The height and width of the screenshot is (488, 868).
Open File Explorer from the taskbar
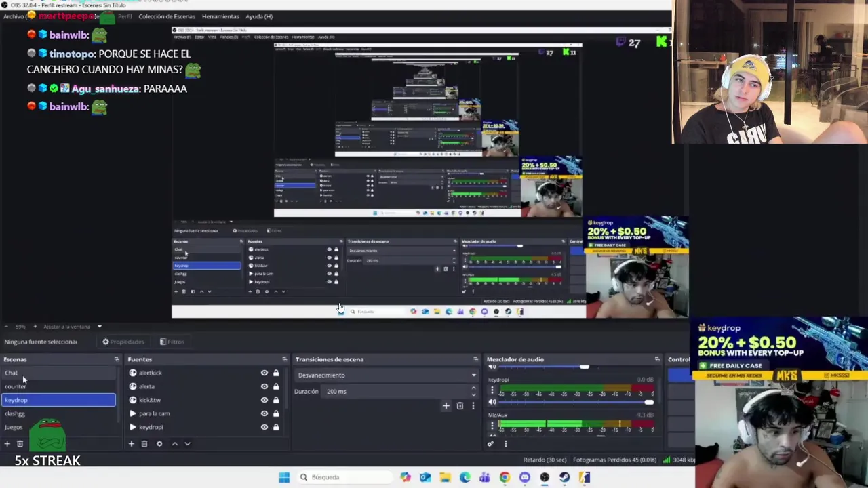(445, 477)
